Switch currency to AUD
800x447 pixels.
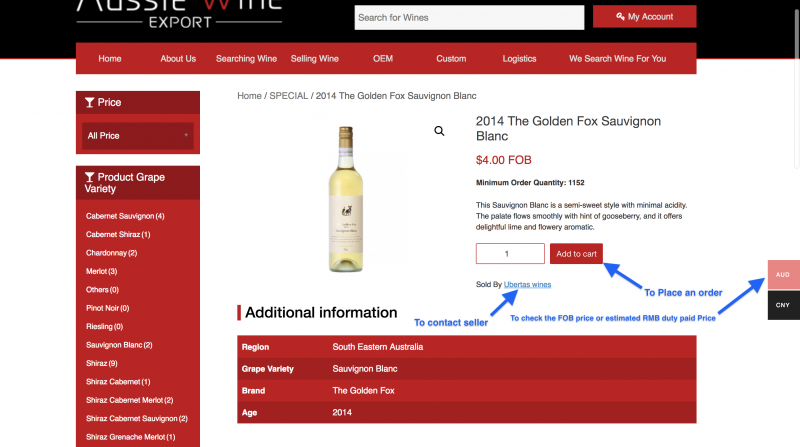(x=783, y=275)
